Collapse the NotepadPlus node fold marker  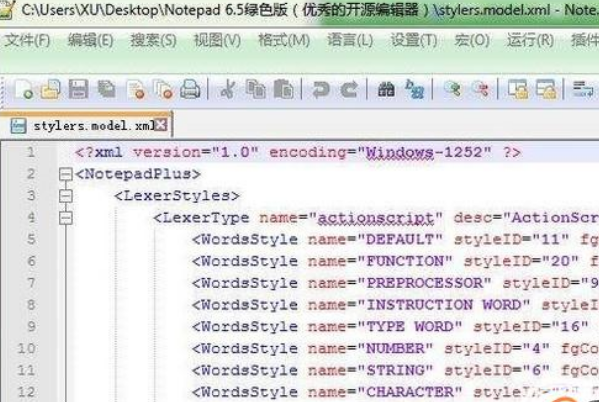pos(66,174)
